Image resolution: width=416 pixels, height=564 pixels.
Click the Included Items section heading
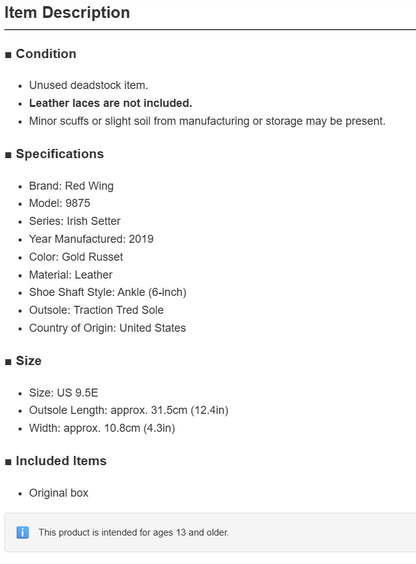pos(61,461)
